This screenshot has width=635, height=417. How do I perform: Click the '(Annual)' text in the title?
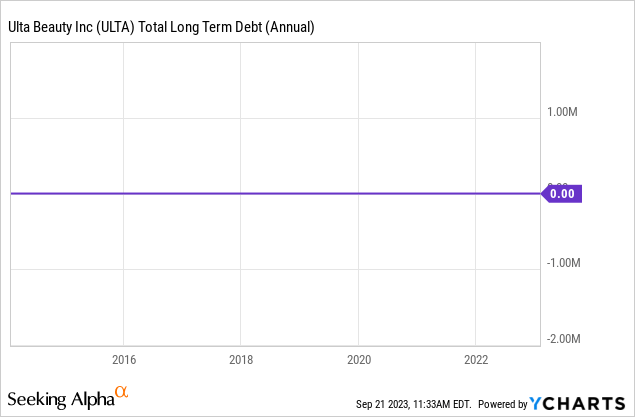tap(288, 27)
